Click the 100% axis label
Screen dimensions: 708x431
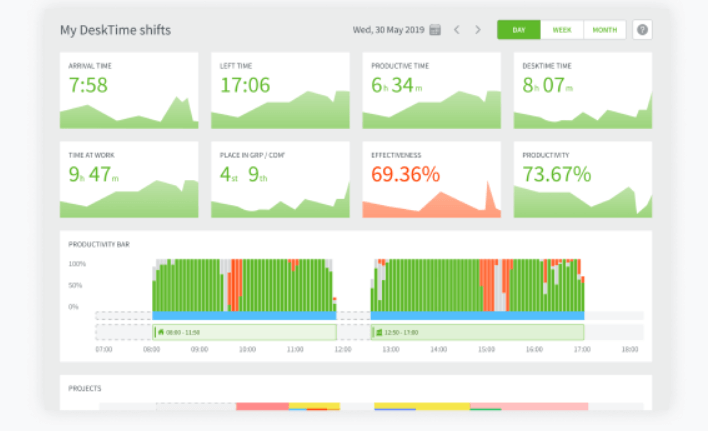[77, 264]
